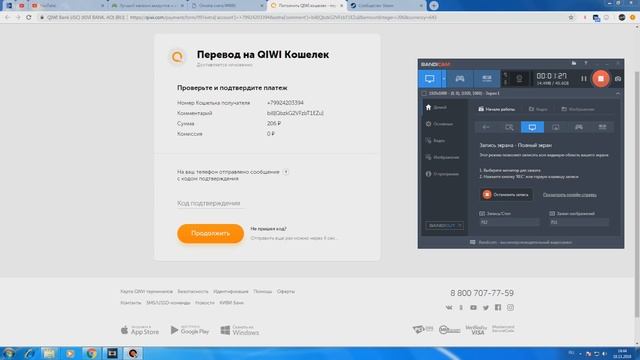The image size is (640, 360).
Task: Click the Не пришел код? link
Action: click(269, 229)
